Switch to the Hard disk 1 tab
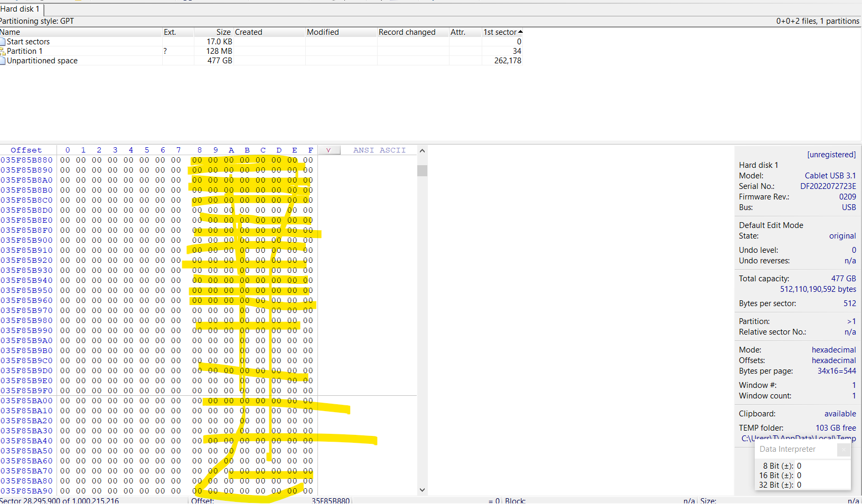Screen dimensions: 862x504 21,9
